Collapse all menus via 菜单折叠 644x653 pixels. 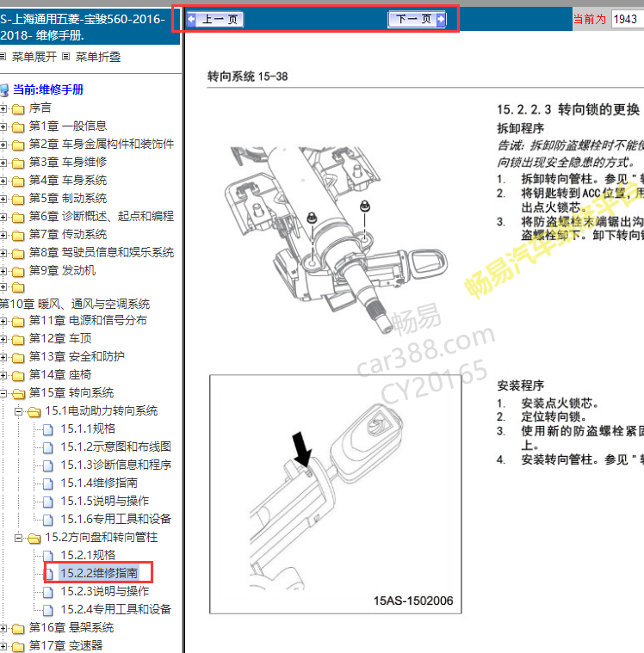tap(98, 57)
